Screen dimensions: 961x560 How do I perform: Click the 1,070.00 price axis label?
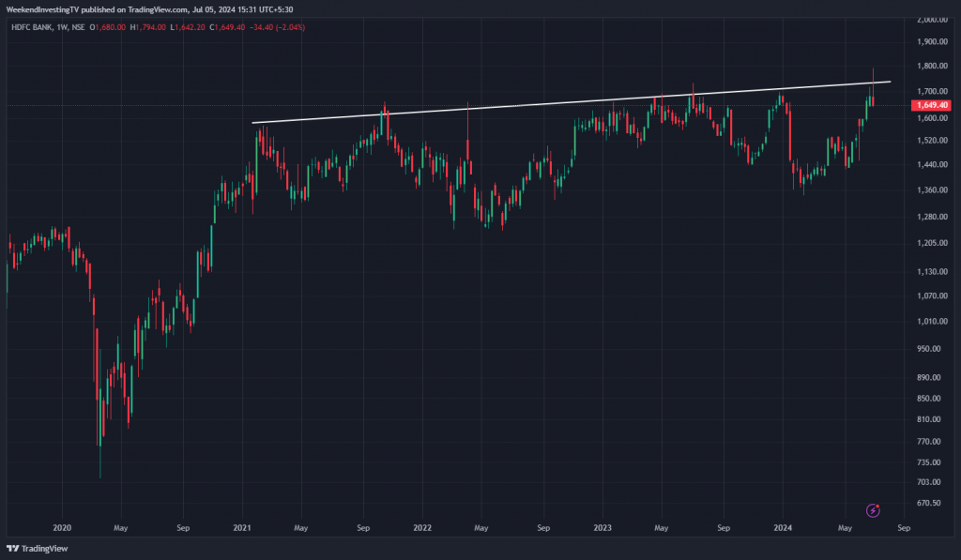(932, 295)
